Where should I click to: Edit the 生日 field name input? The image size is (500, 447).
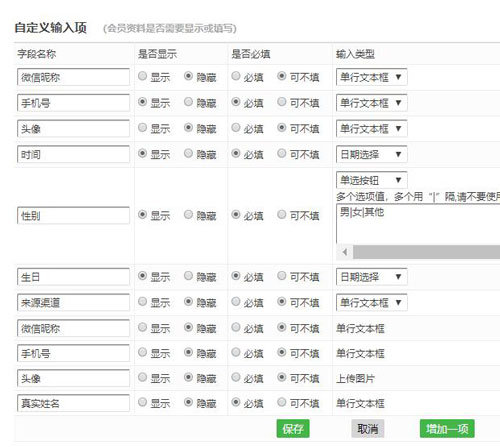[73, 277]
